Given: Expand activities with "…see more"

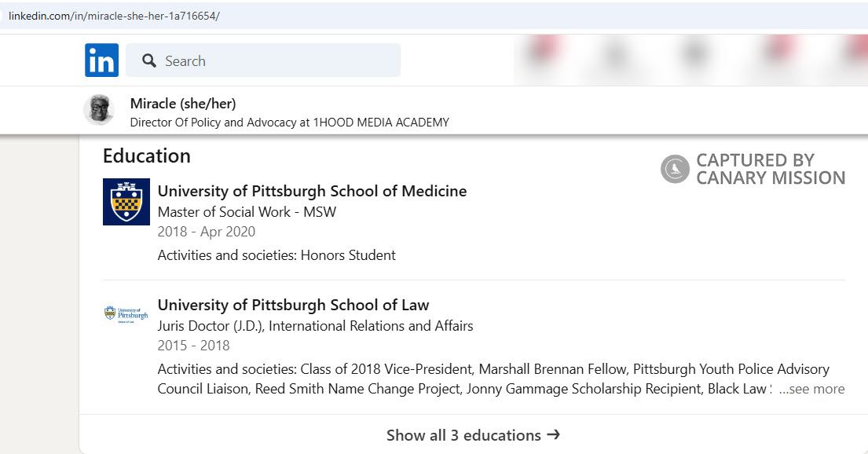Looking at the screenshot, I should point(811,389).
